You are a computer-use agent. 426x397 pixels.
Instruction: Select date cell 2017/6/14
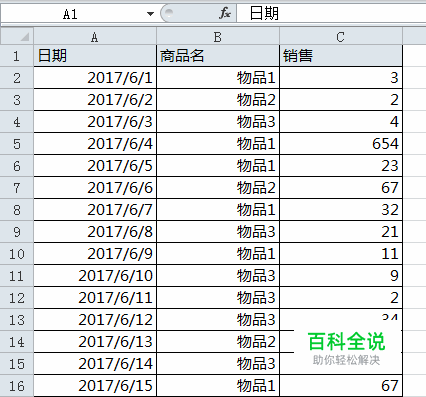(95, 364)
